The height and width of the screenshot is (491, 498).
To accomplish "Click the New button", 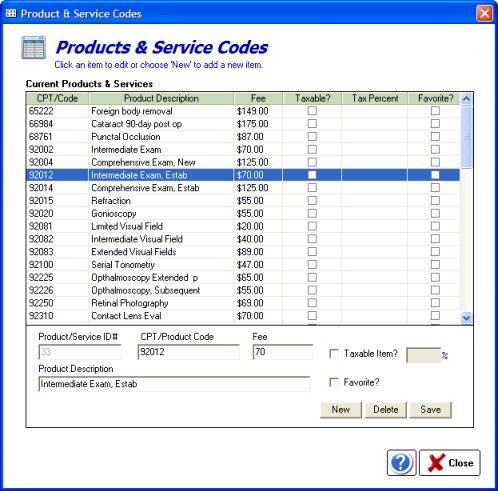I will [x=341, y=410].
